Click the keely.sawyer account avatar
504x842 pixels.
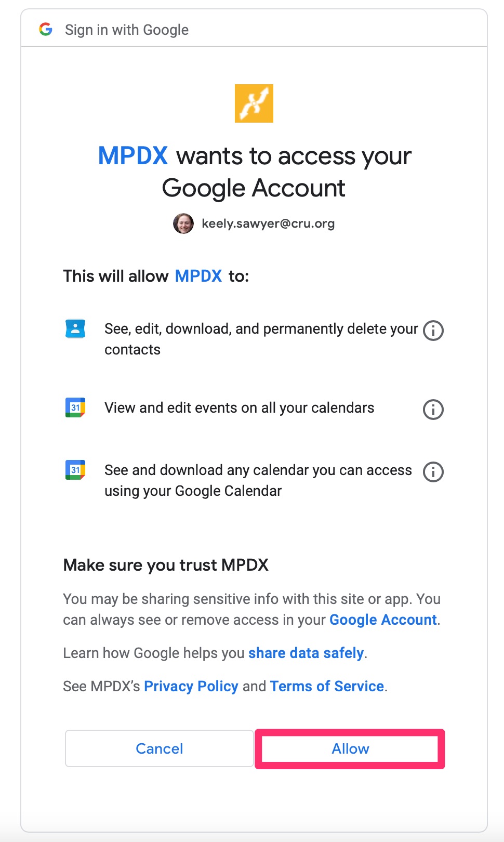(x=183, y=223)
